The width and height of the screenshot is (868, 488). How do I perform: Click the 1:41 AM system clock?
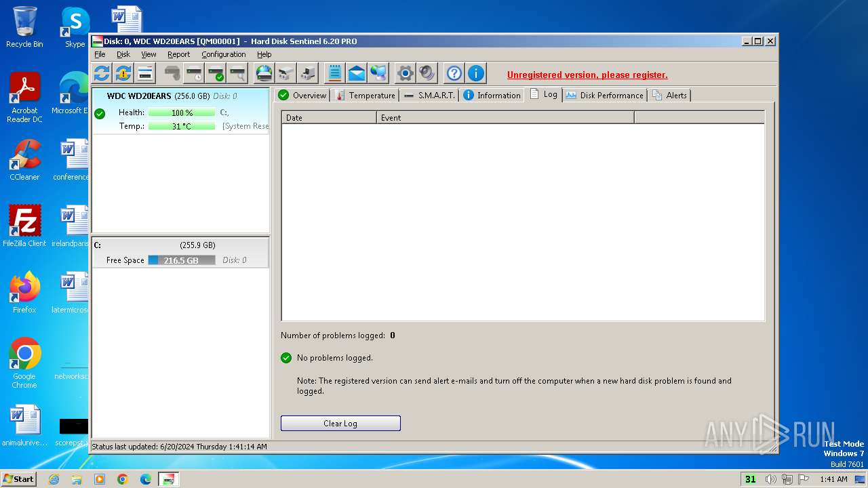pos(833,479)
